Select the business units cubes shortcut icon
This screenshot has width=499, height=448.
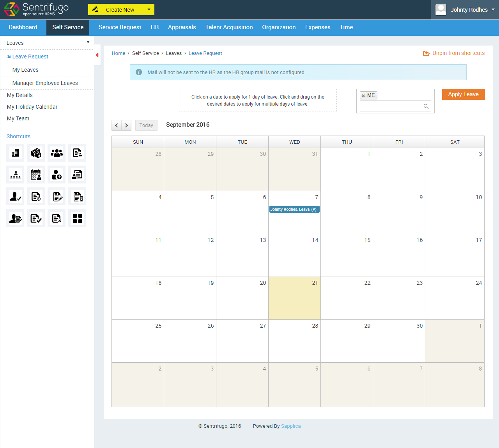[35, 153]
